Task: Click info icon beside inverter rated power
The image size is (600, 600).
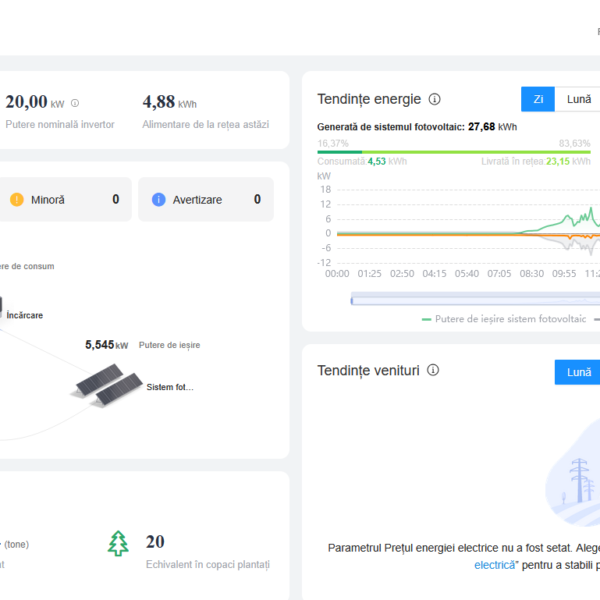Action: pyautogui.click(x=75, y=103)
